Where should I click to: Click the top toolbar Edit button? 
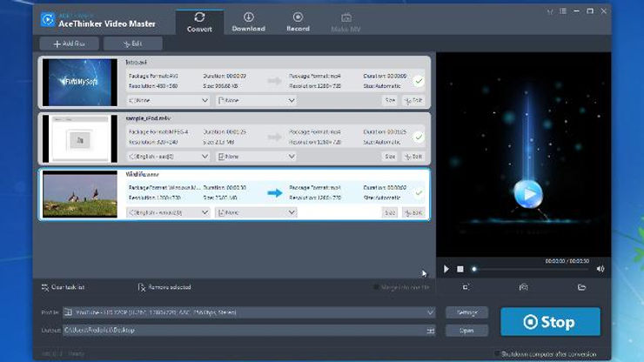tap(132, 44)
